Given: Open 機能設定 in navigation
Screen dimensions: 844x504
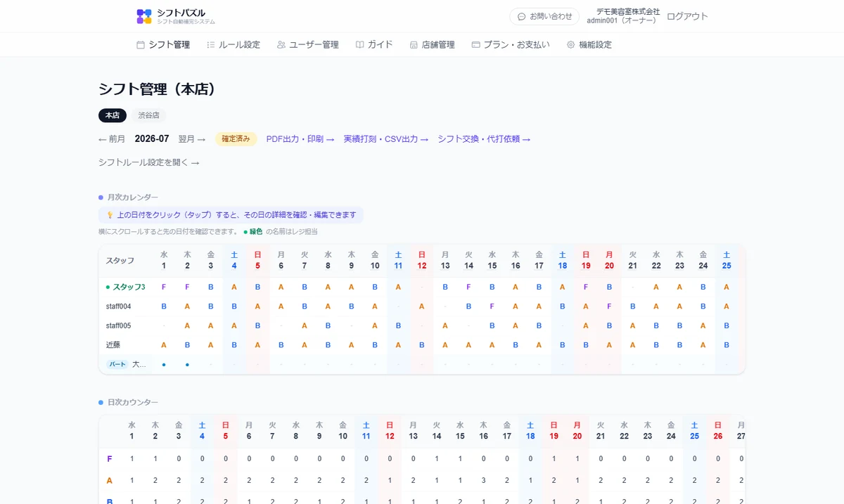Looking at the screenshot, I should pos(589,44).
